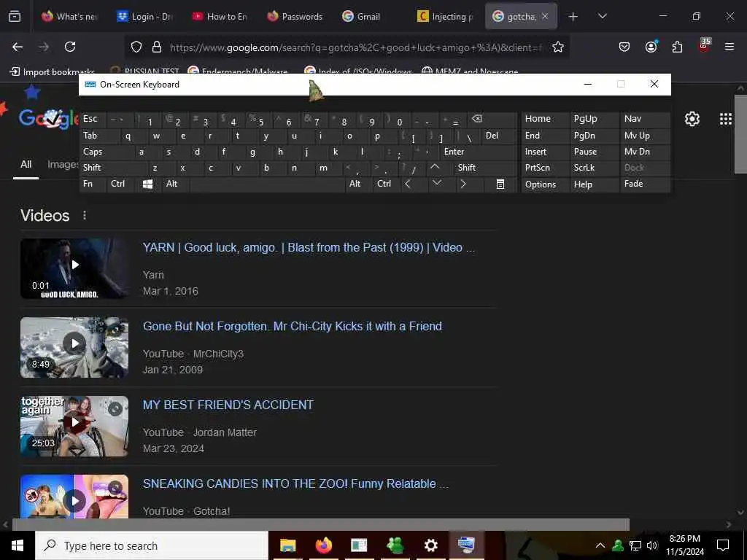The height and width of the screenshot is (560, 747).
Task: Reload the current page
Action: point(70,47)
